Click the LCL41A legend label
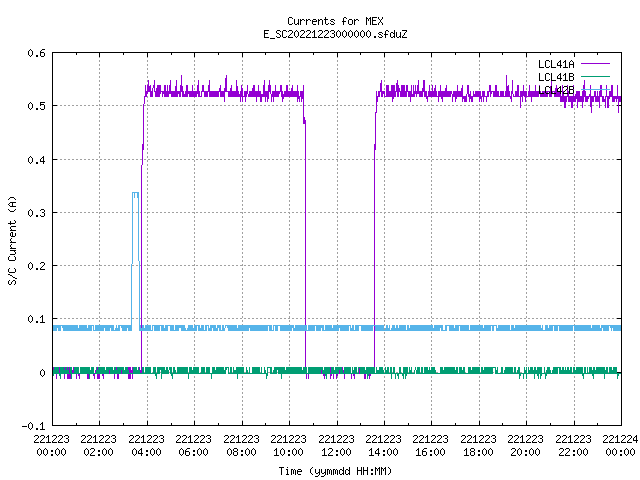Screen dimensions: 640x480 556,64
